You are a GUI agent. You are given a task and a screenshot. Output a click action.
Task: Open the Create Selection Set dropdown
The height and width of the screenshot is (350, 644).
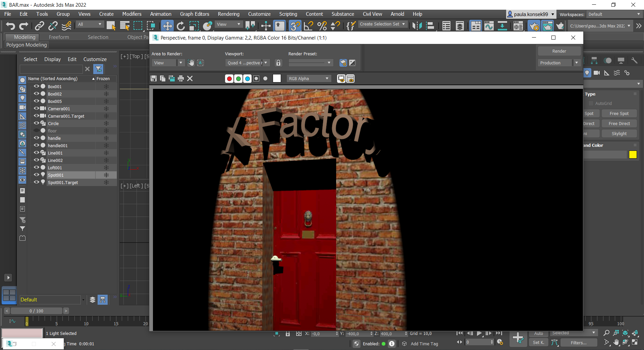[x=383, y=24]
